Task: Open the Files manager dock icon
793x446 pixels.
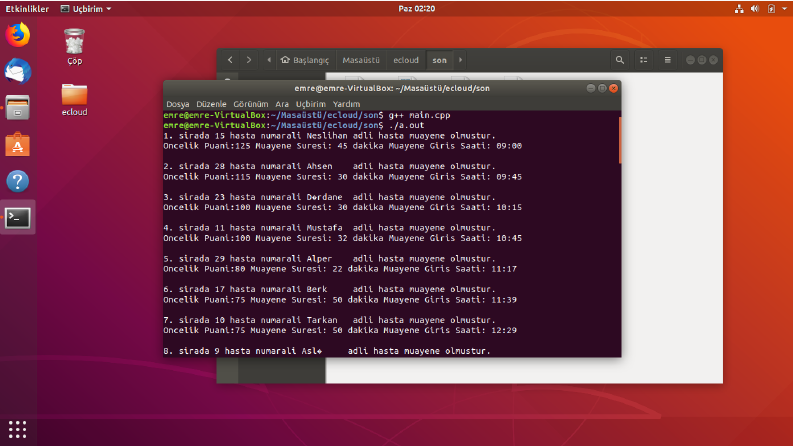Action: coord(18,108)
